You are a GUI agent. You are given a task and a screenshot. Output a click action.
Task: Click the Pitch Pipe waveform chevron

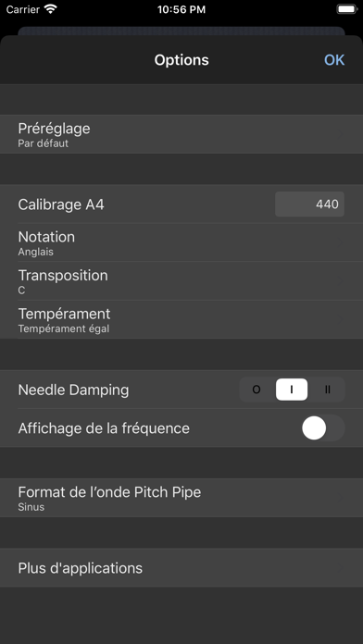(x=341, y=497)
